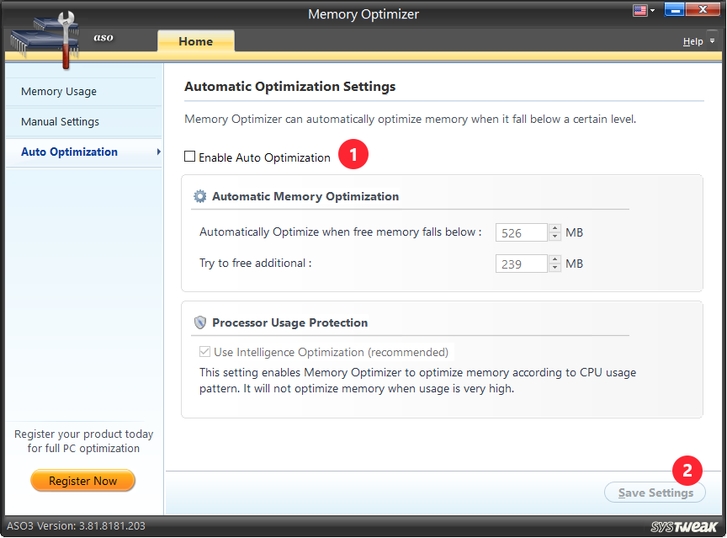Click the Register Now button
The width and height of the screenshot is (727, 538).
83,480
